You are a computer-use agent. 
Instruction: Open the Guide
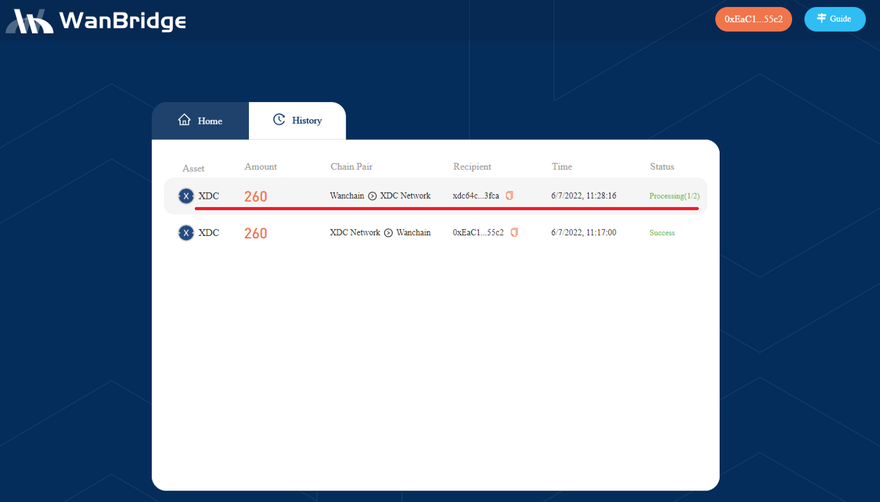pyautogui.click(x=834, y=19)
